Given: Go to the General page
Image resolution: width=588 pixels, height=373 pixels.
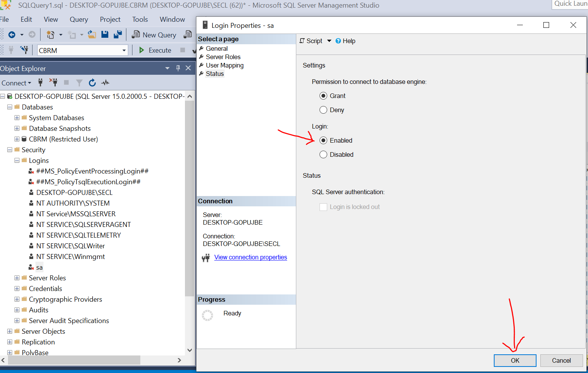Looking at the screenshot, I should pos(217,48).
